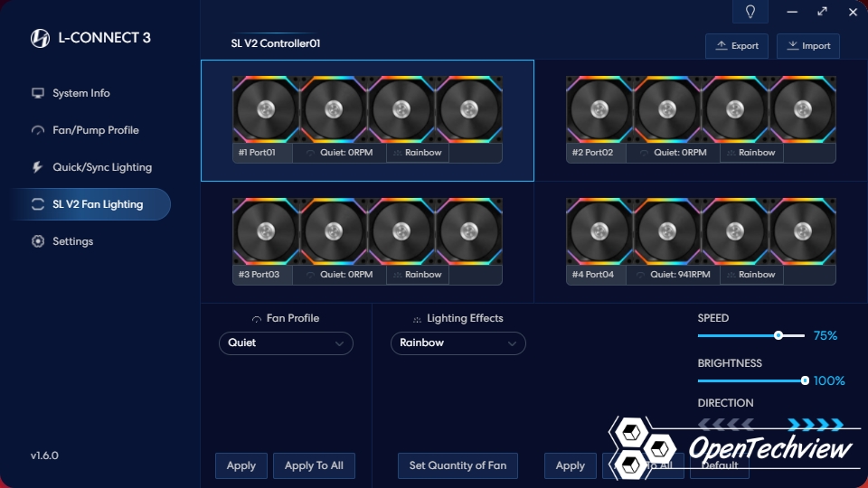Screen dimensions: 868x488
Task: Click the 75% speed value
Action: (825, 336)
